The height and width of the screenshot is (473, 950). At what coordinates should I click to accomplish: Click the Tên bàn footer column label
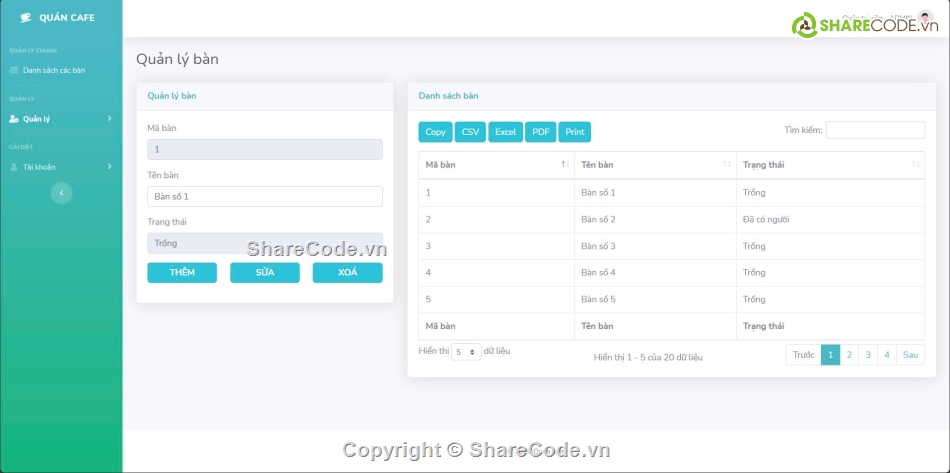point(597,326)
